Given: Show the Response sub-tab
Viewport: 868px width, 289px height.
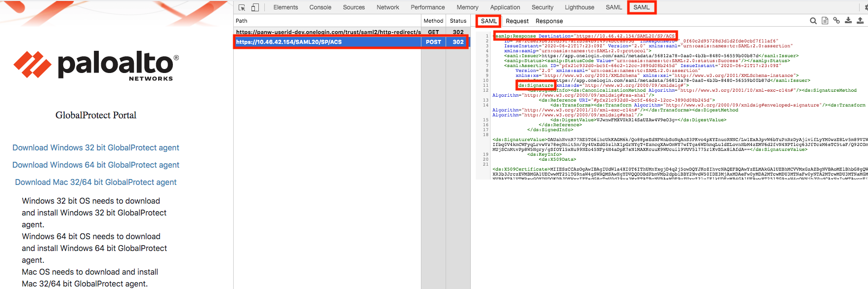Looking at the screenshot, I should click(549, 21).
